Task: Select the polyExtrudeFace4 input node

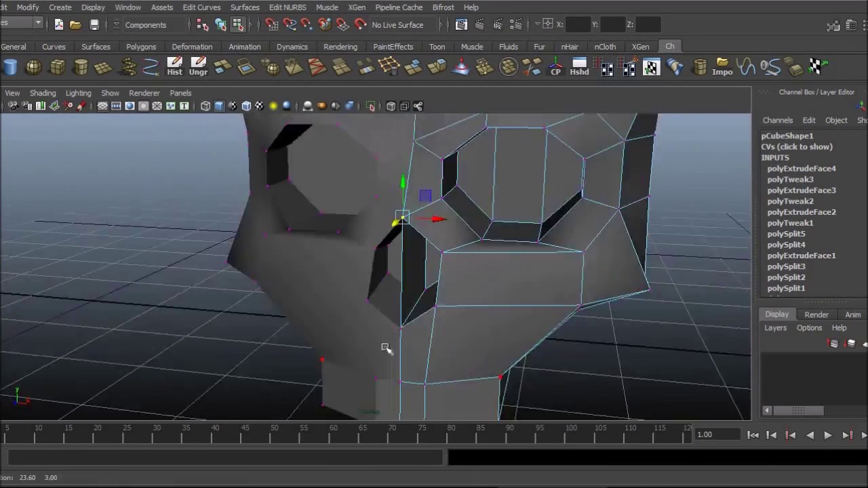Action: pyautogui.click(x=802, y=169)
